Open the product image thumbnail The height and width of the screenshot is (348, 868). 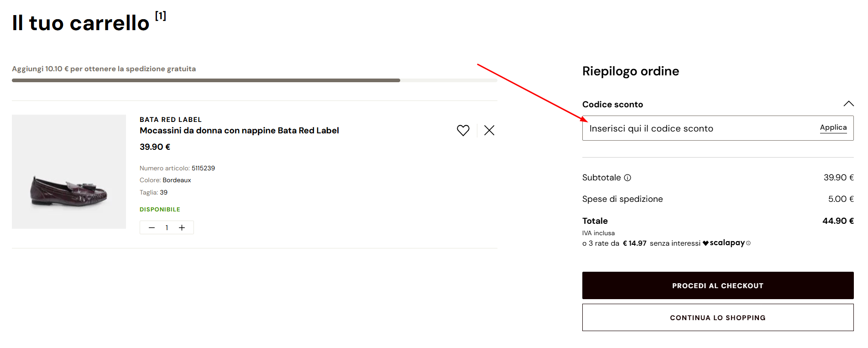(x=68, y=172)
